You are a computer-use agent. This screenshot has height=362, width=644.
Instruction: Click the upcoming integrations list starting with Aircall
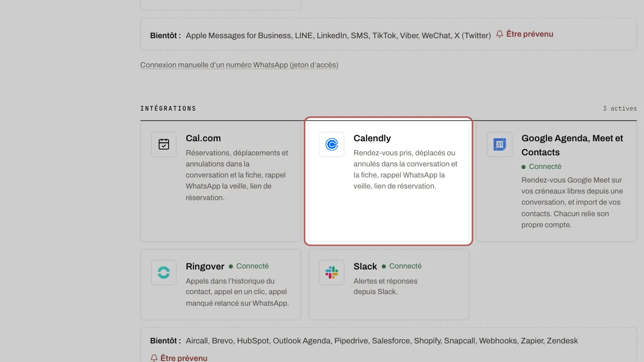click(381, 341)
